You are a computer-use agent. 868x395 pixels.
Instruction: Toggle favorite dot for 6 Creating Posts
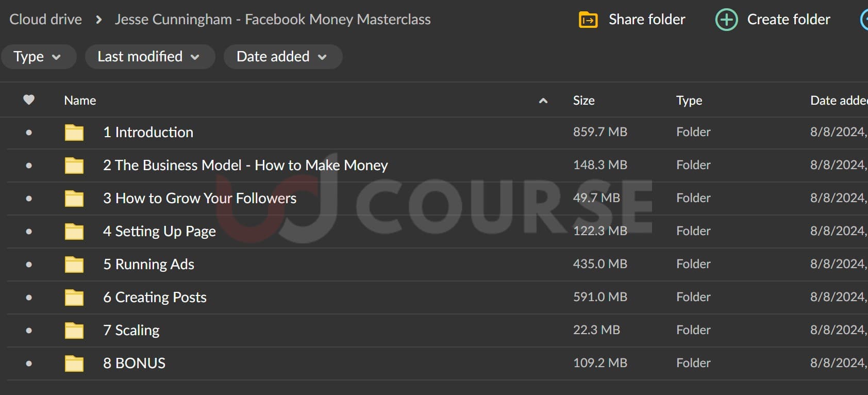click(29, 298)
